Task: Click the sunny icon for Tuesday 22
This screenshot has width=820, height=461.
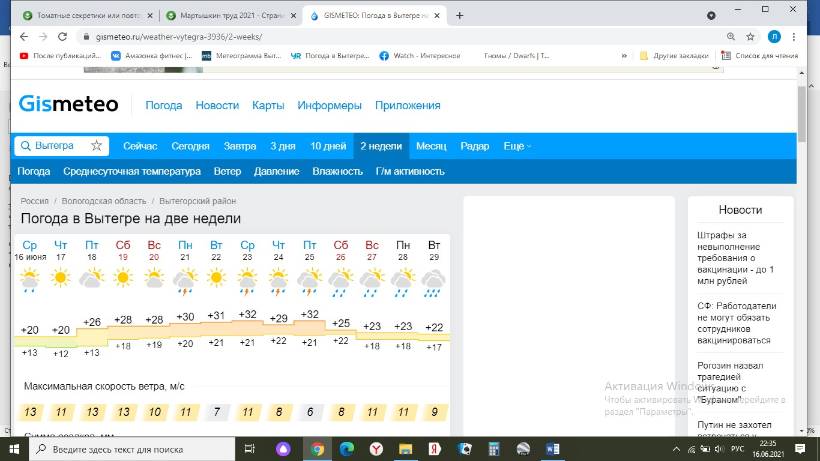Action: tap(216, 278)
